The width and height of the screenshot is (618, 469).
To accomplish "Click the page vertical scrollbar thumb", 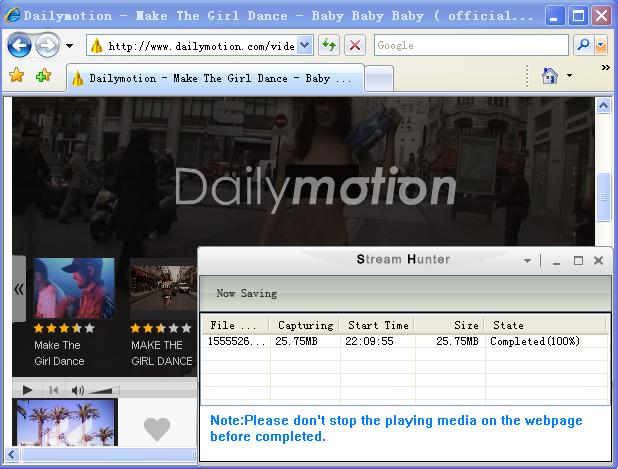I will pos(603,197).
